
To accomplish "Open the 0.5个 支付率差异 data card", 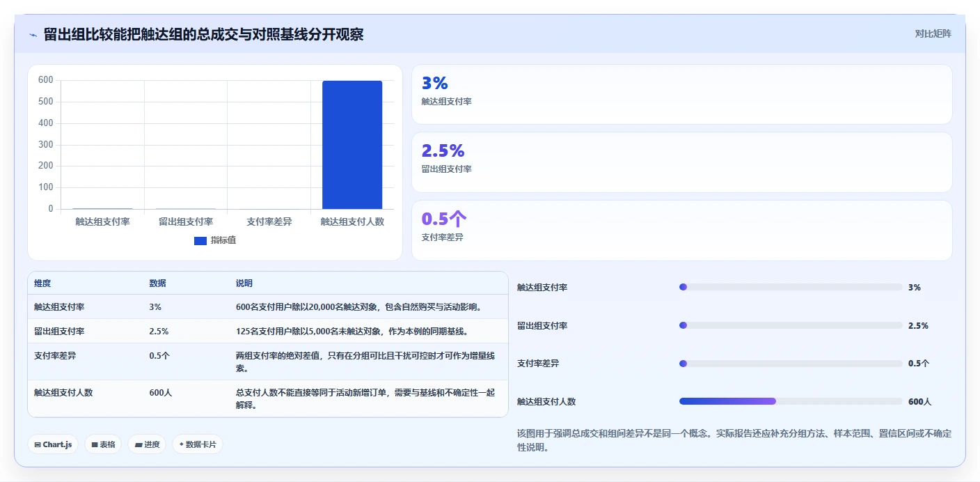I will 682,231.
